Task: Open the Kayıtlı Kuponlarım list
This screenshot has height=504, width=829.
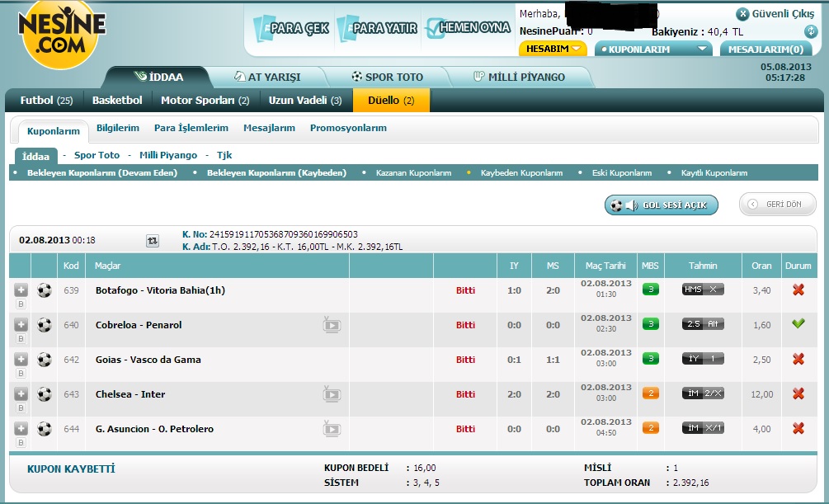Action: 714,173
